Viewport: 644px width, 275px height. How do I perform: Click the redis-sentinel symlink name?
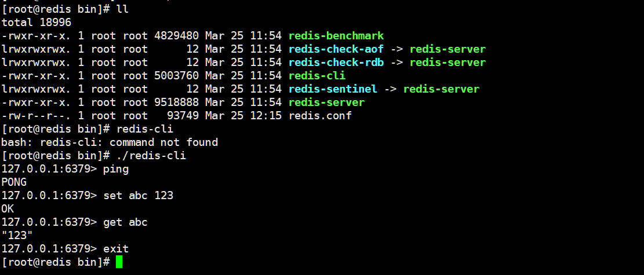[x=333, y=89]
